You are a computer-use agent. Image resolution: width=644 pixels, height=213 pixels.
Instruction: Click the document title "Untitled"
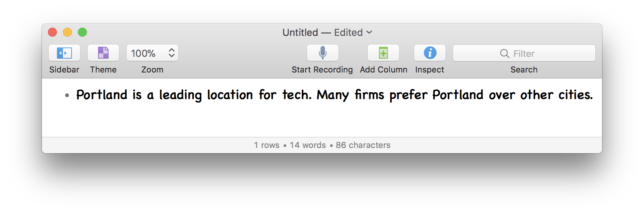(300, 33)
